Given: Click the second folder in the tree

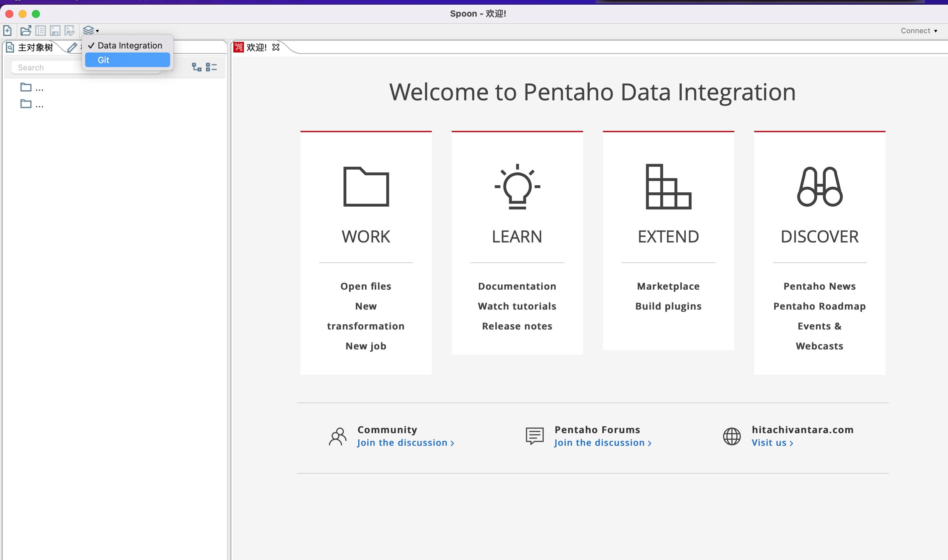Looking at the screenshot, I should (26, 103).
